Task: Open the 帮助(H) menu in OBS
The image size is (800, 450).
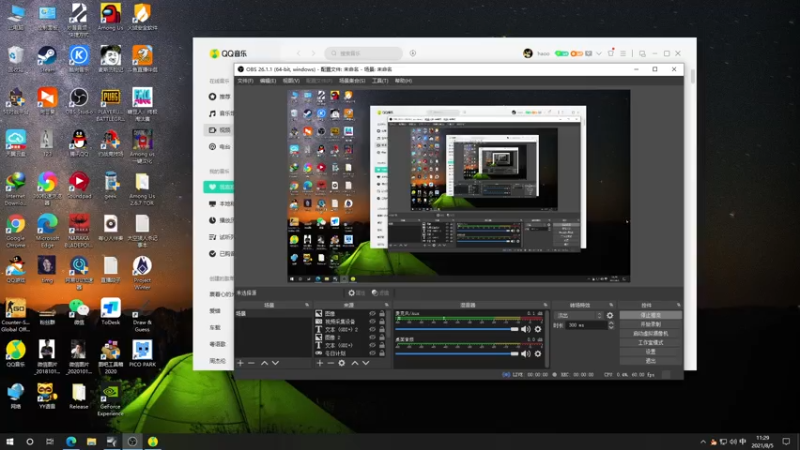Action: tap(403, 81)
